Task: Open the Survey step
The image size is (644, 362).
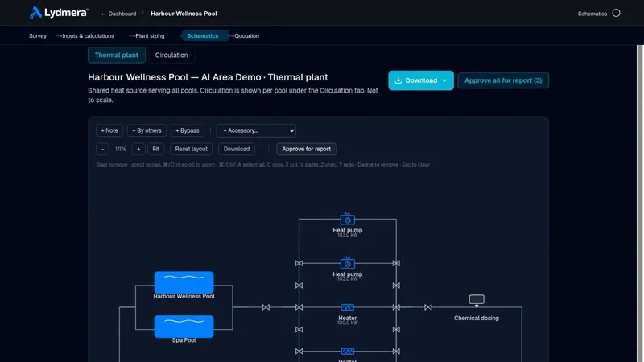Action: click(37, 36)
